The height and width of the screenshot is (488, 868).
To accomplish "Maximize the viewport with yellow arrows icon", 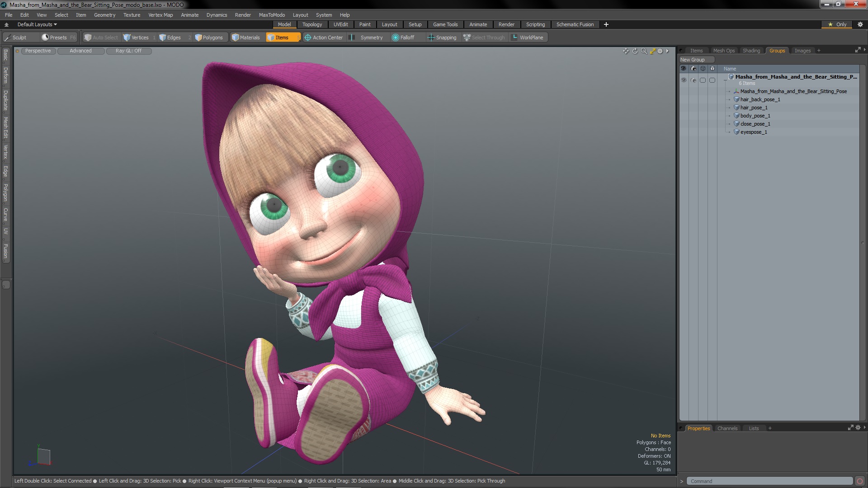I will coord(652,51).
